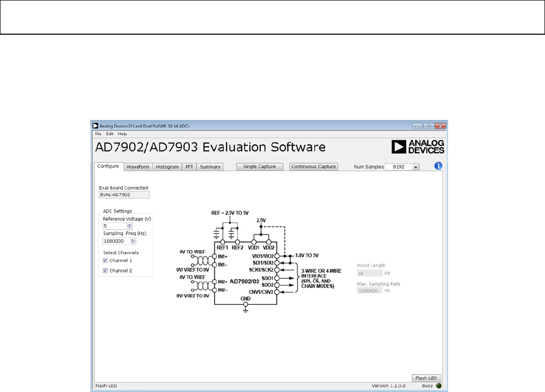Click the Analog Devices logo
This screenshot has height=392, width=545.
(x=418, y=147)
